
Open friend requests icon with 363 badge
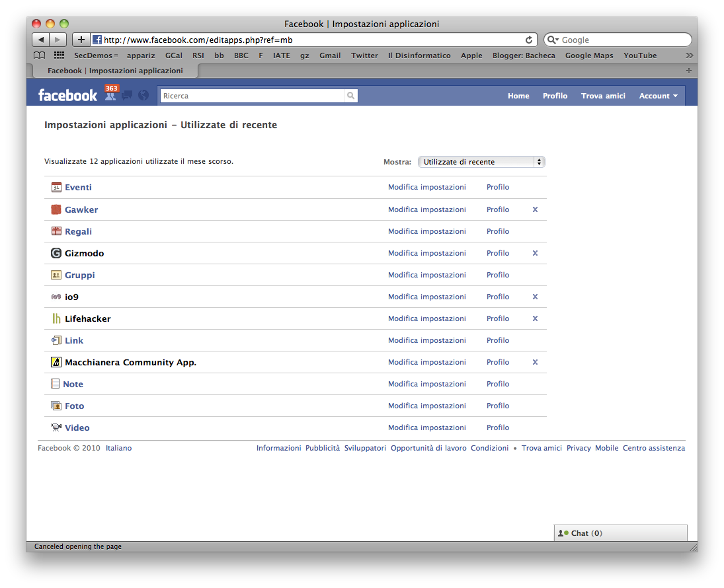coord(111,94)
